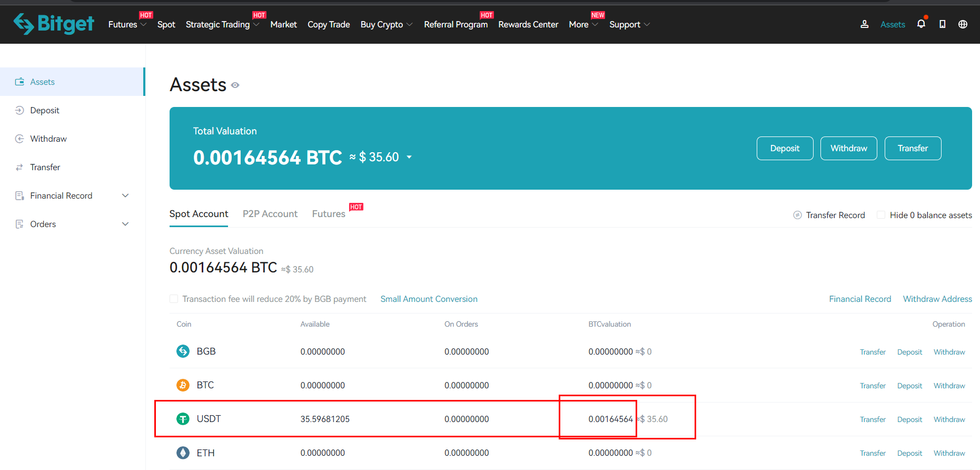The image size is (980, 470).
Task: Click Deposit in the USDT row
Action: click(x=909, y=419)
